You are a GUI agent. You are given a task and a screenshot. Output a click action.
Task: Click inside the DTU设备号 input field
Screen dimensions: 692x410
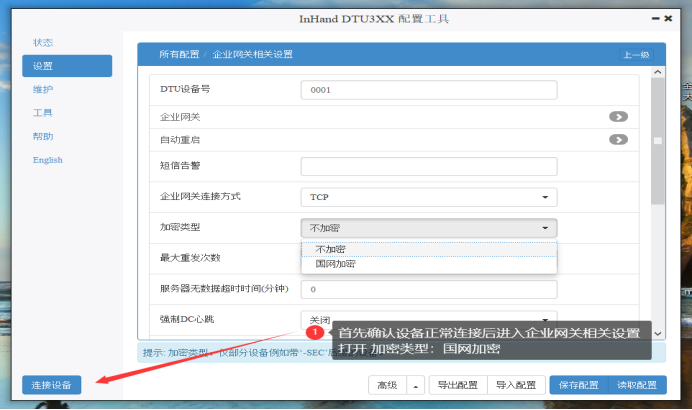[x=428, y=90]
